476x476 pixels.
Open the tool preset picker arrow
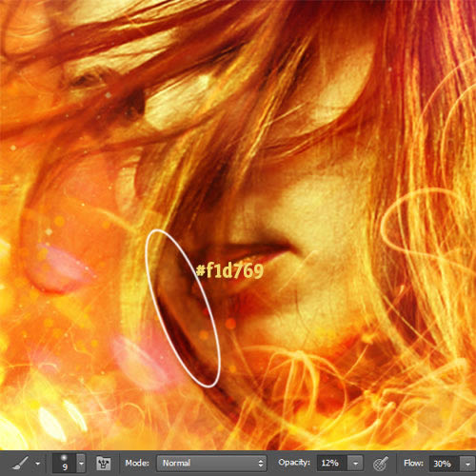(x=38, y=464)
